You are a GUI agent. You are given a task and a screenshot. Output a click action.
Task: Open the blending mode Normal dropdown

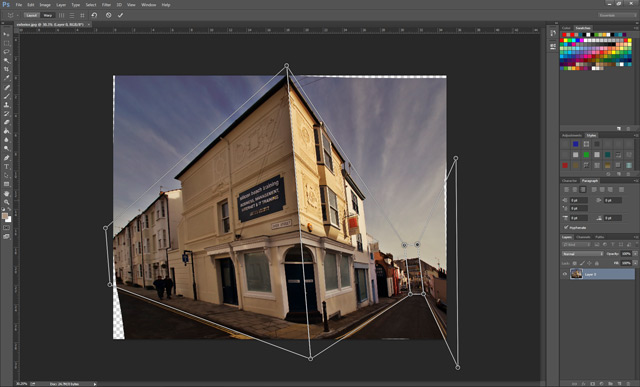582,254
